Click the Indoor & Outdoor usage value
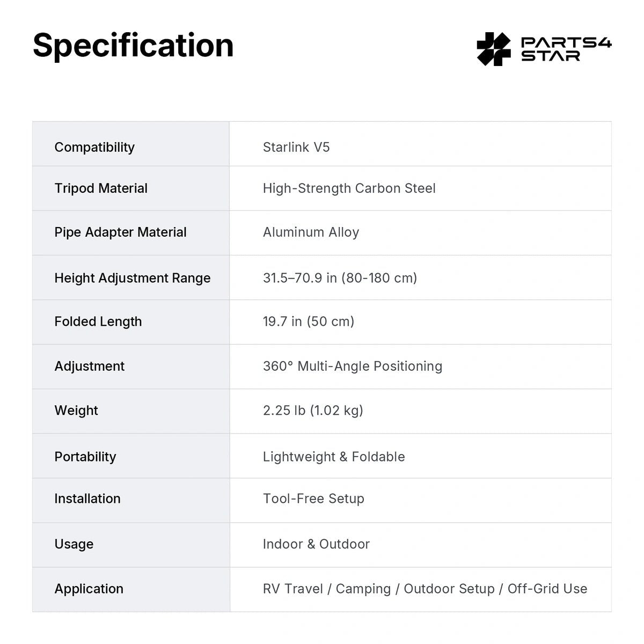This screenshot has height=644, width=644. click(x=316, y=544)
